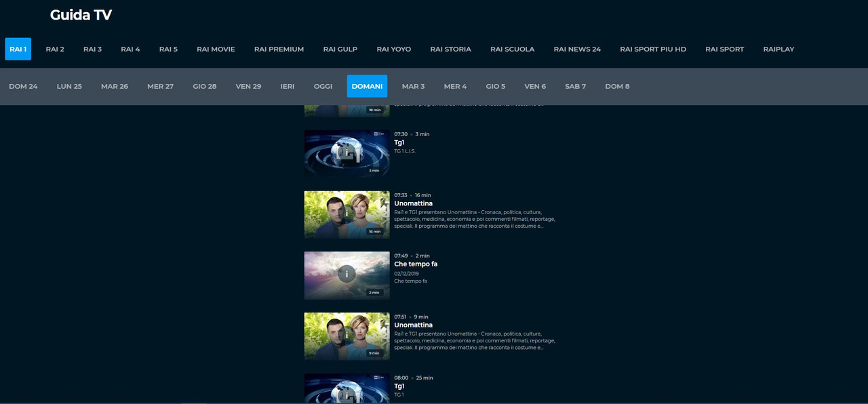Click info icon on Che tempo fa thumbnail
Image resolution: width=868 pixels, height=404 pixels.
pos(347,274)
